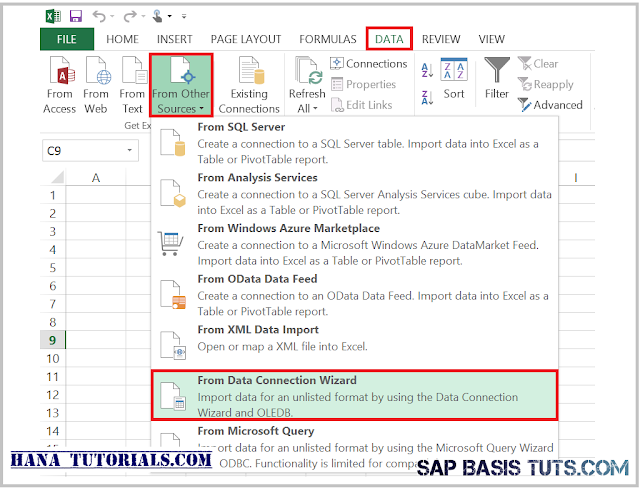Open Advanced filter options
Image resolution: width=640 pixels, height=488 pixels.
click(x=550, y=105)
